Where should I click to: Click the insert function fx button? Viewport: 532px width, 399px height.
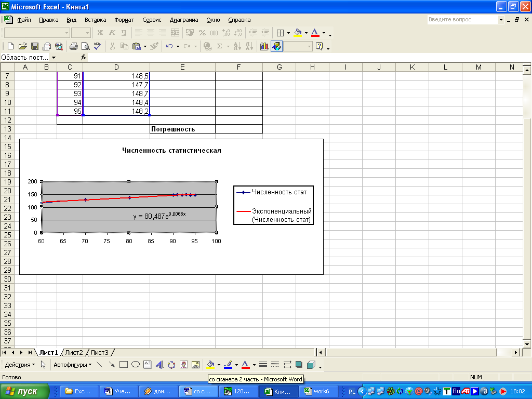[84, 58]
